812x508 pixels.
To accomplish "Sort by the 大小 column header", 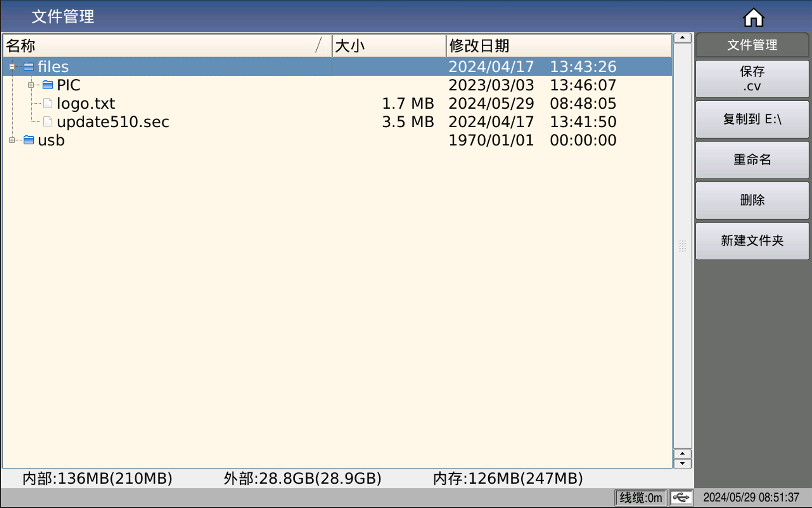I will 388,45.
